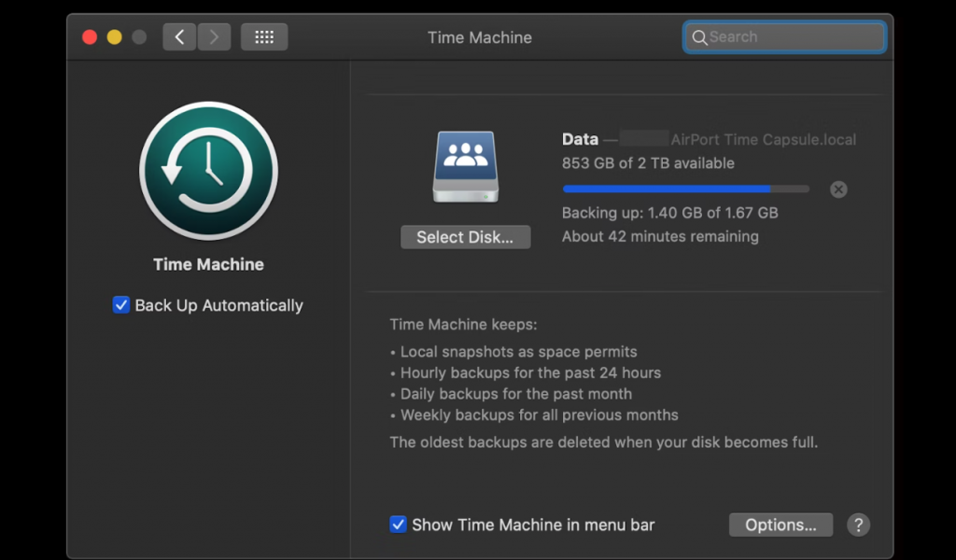Click the "853 GB of 2 TB available" text
The image size is (956, 560).
(x=648, y=163)
